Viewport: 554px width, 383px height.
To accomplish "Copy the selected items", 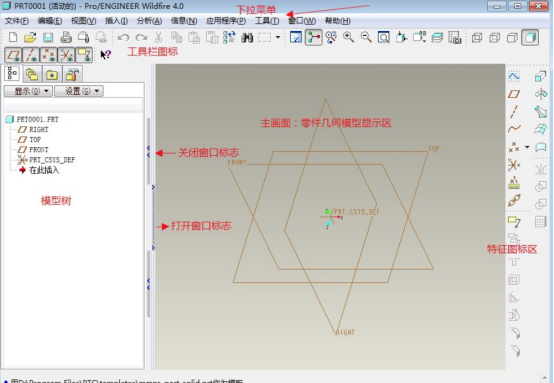I will coord(176,37).
